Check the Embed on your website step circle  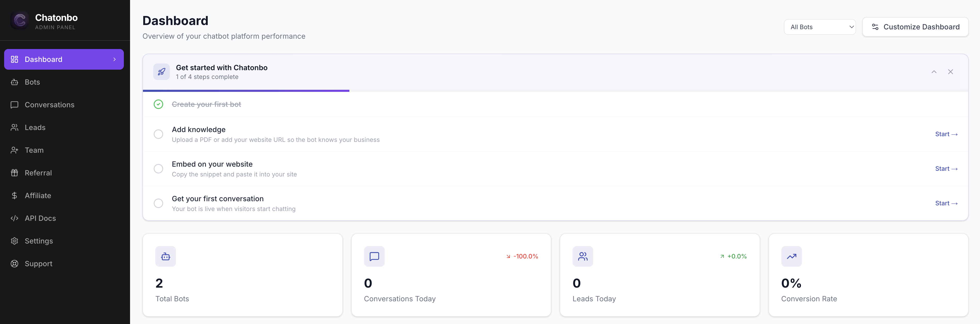158,168
